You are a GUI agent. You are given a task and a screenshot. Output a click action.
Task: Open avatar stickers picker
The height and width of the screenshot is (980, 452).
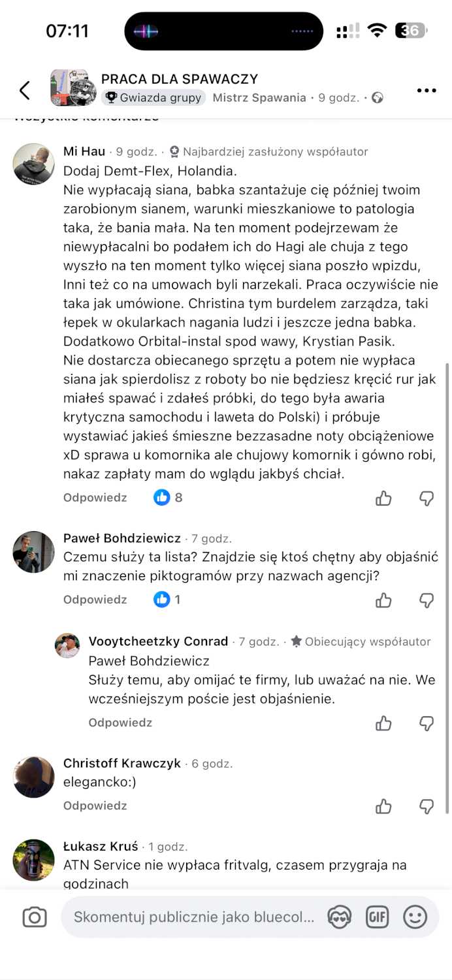click(340, 917)
